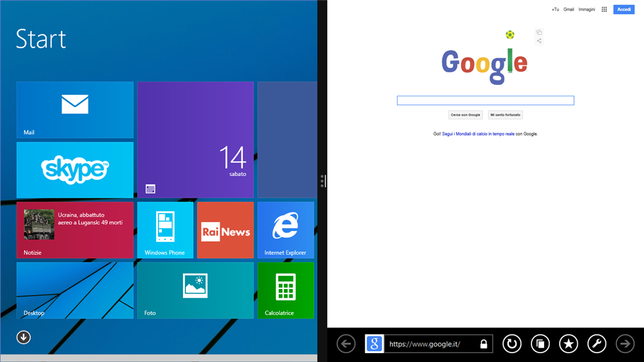
Task: Click the football on the Google doodle
Action: coord(509,35)
